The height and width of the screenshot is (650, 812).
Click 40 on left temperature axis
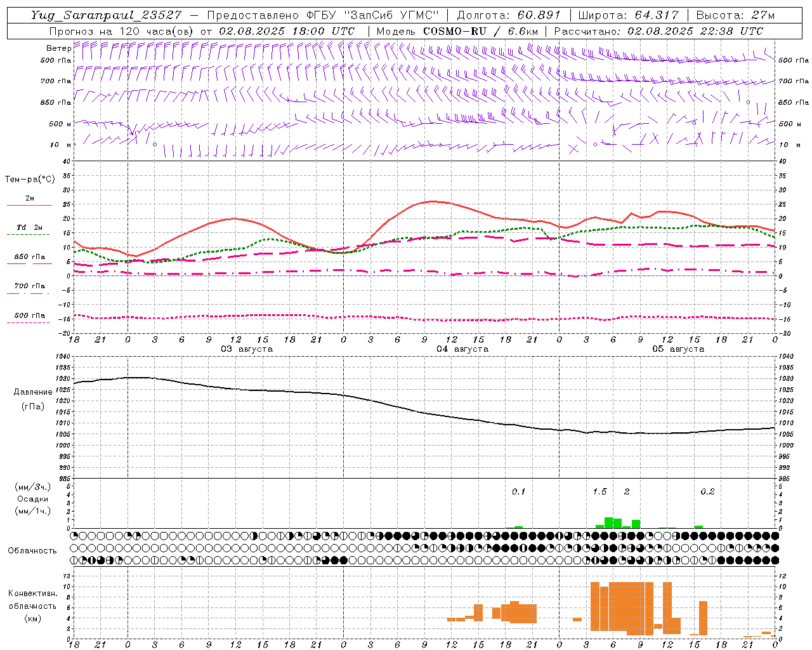coord(67,162)
